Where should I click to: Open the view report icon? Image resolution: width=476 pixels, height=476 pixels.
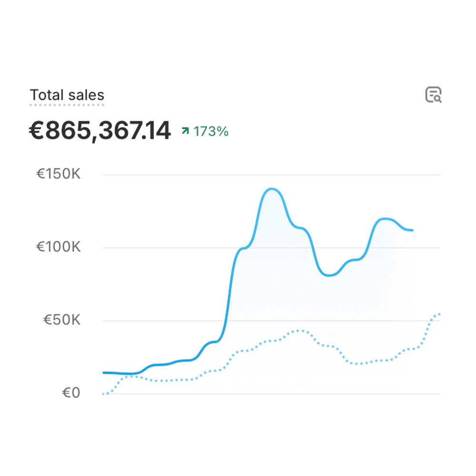[x=433, y=95]
